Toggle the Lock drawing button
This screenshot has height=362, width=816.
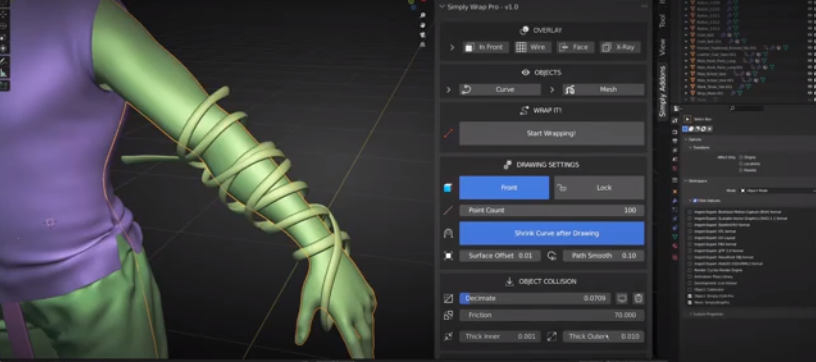tap(599, 188)
